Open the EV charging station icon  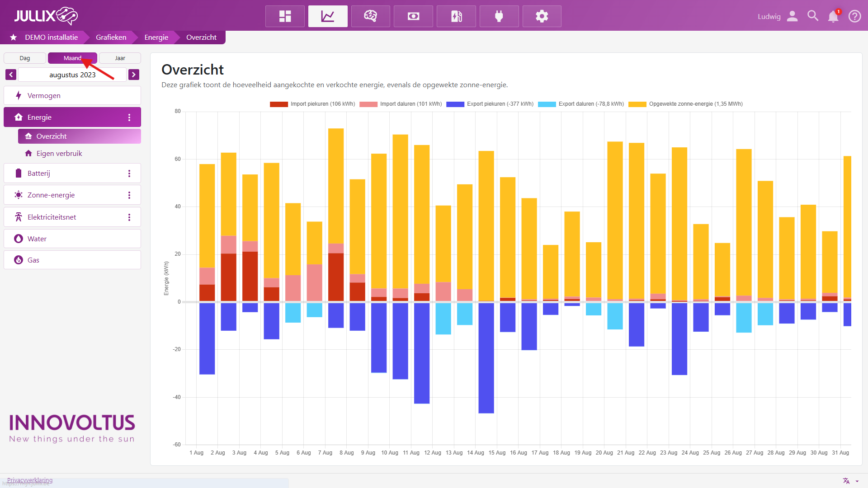pyautogui.click(x=456, y=16)
